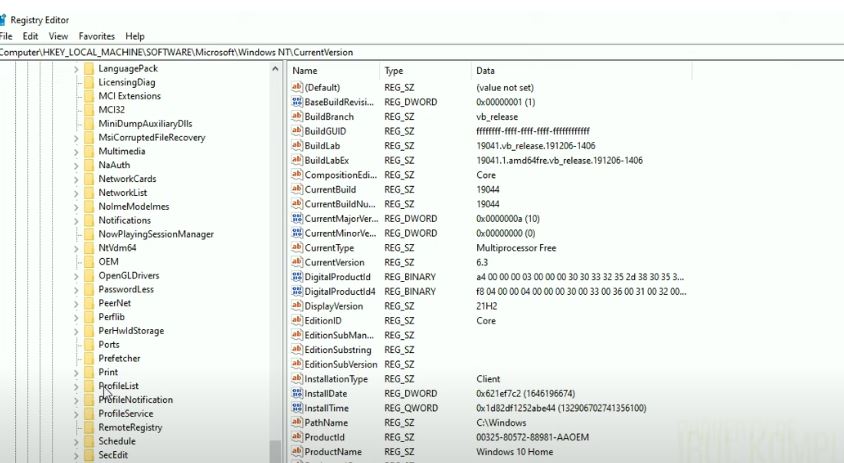Expand the OpenGLDrivers key

76,276
